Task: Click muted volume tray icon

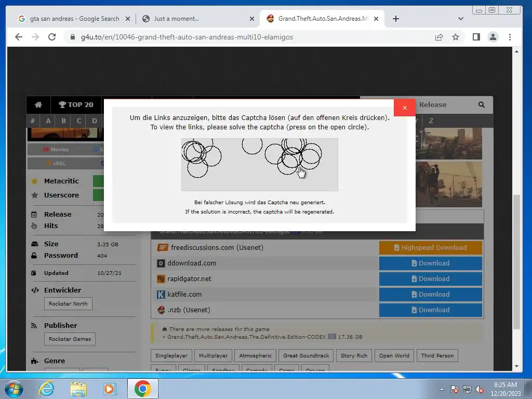Action: (x=480, y=389)
